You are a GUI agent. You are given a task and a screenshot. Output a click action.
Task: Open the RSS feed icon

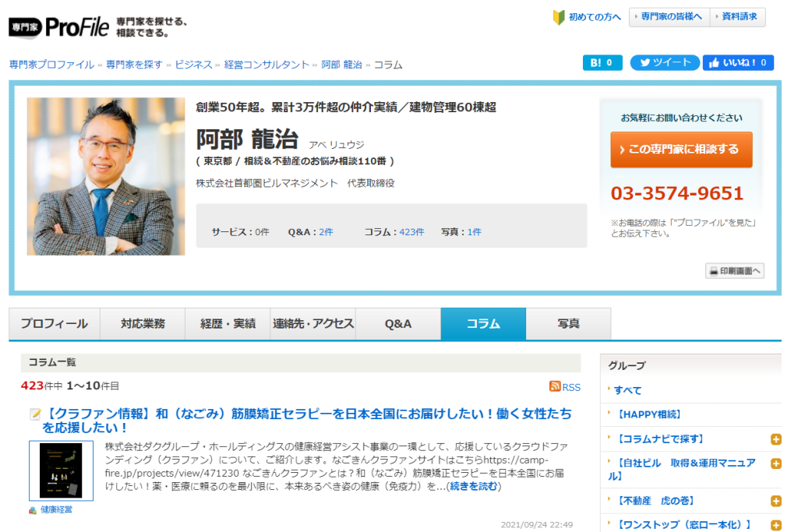[555, 386]
